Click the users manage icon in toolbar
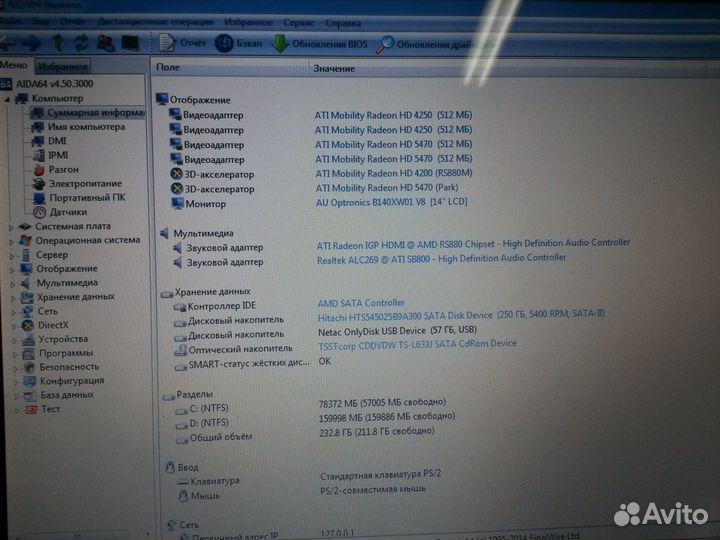The height and width of the screenshot is (540, 720). click(x=105, y=43)
